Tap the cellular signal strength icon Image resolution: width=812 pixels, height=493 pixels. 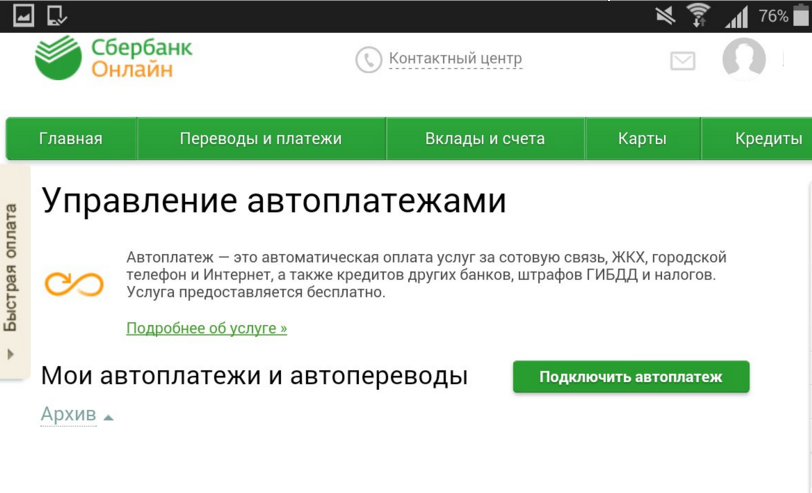pyautogui.click(x=736, y=17)
